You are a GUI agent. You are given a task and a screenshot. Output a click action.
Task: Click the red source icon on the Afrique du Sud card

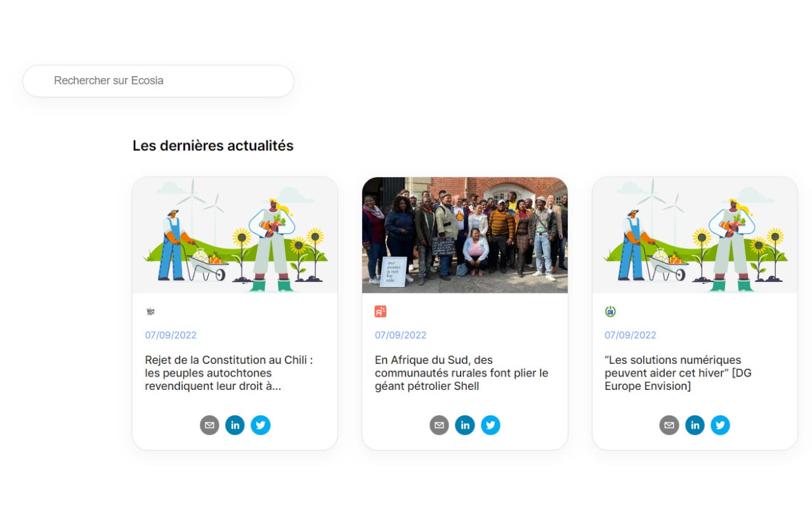pyautogui.click(x=381, y=311)
